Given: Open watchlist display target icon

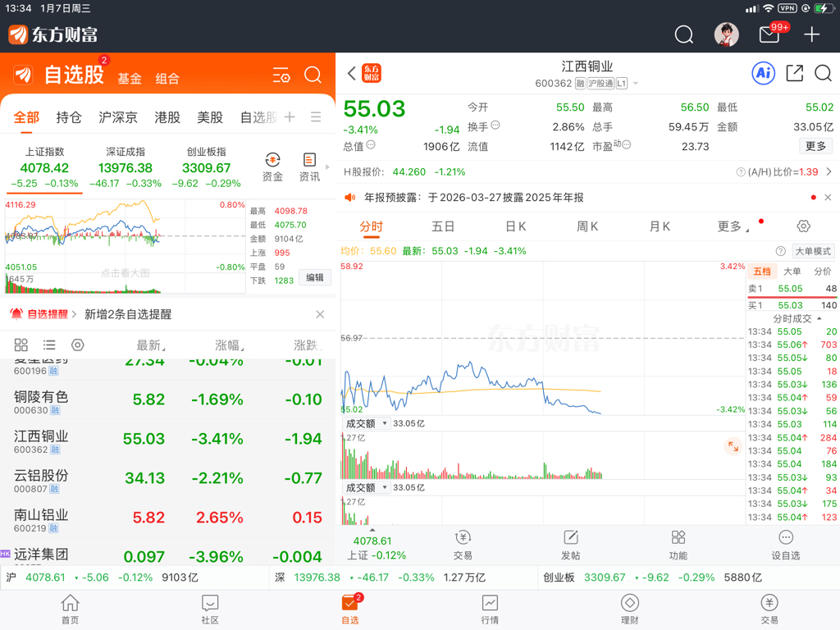Looking at the screenshot, I should click(x=78, y=345).
